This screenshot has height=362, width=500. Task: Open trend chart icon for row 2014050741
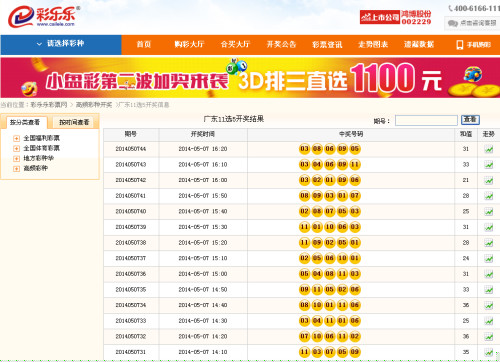click(488, 196)
